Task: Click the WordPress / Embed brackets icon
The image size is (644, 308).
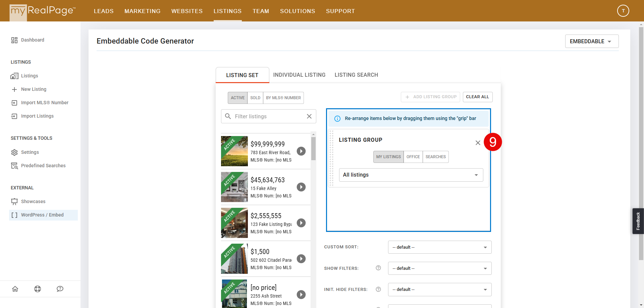Action: [x=14, y=215]
